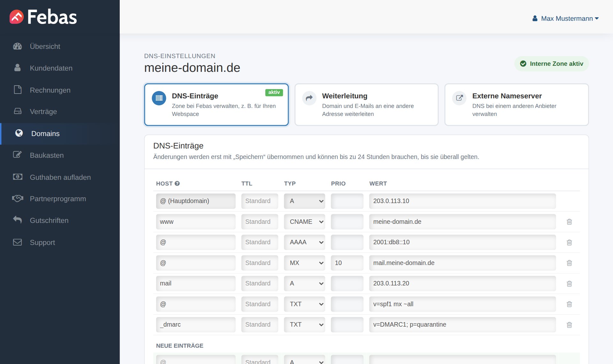Click the Partnerprogramm handshake icon
This screenshot has width=613, height=364.
pyautogui.click(x=18, y=199)
